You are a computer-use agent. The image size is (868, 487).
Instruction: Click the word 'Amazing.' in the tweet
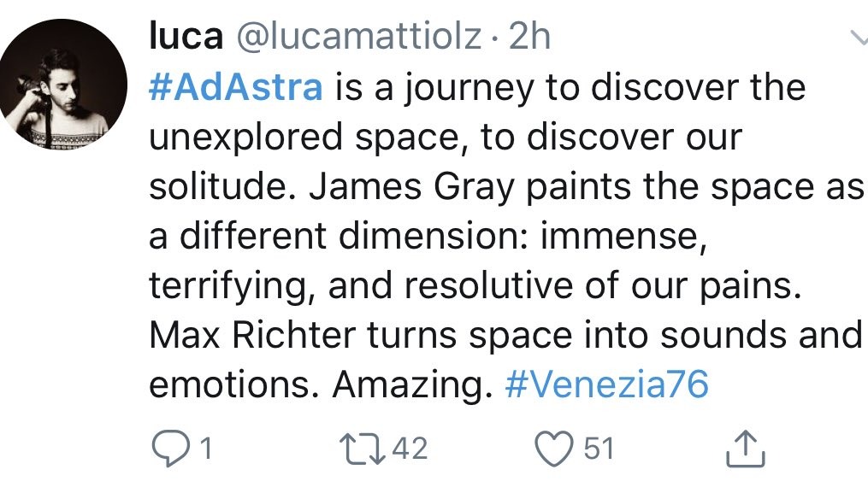[412, 384]
